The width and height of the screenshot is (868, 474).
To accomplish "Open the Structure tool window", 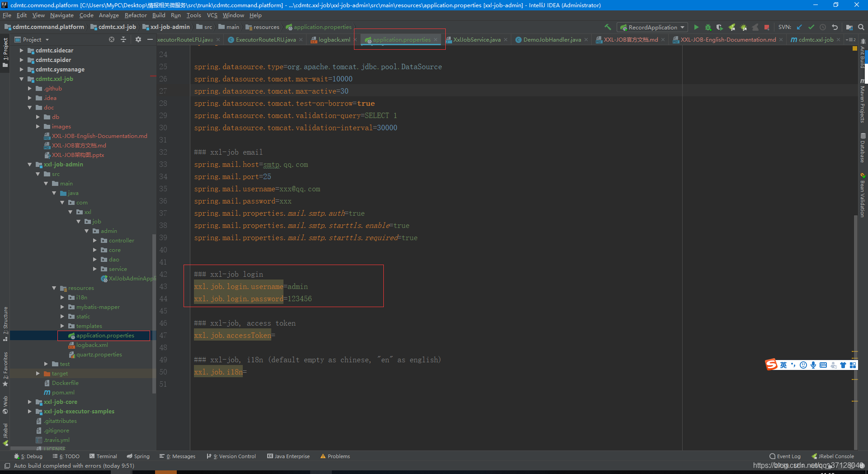I will click(x=5, y=323).
